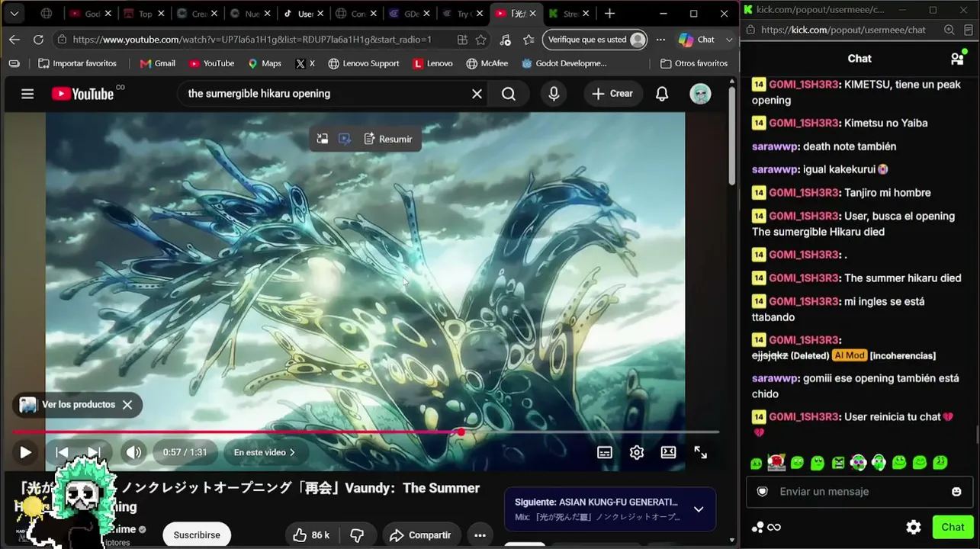View site info lock in Kick window
Screen dimensions: 980x549
pos(750,30)
